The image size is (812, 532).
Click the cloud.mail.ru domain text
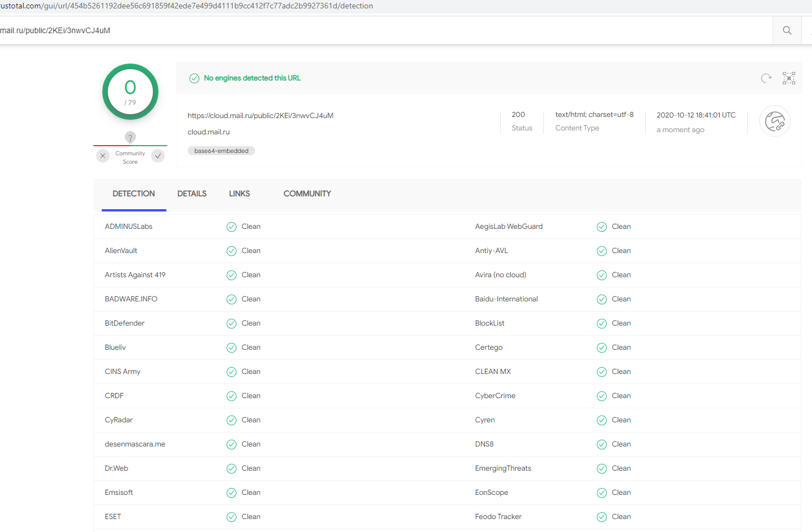pyautogui.click(x=208, y=132)
